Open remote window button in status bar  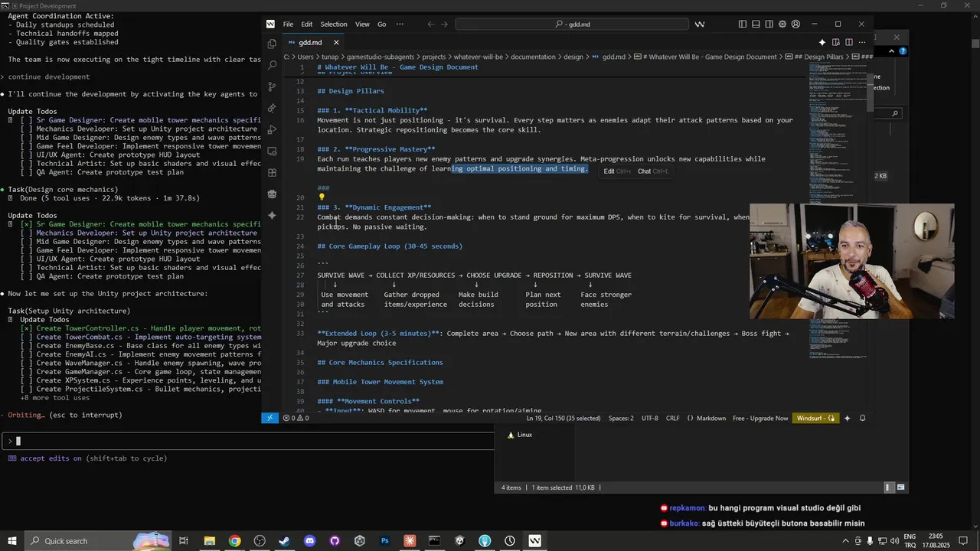pyautogui.click(x=269, y=418)
